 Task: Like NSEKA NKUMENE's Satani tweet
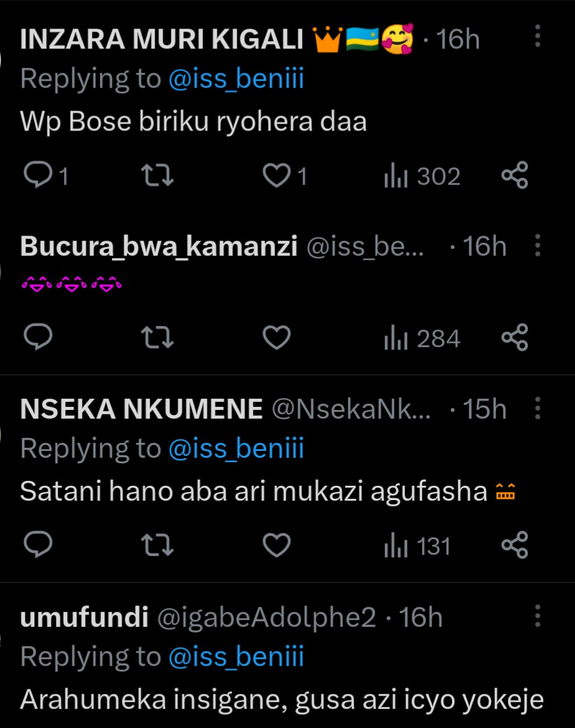[x=276, y=546]
